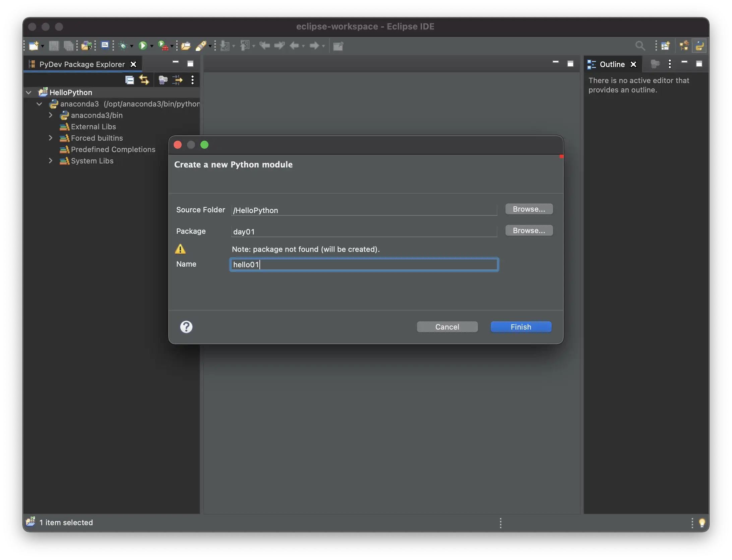Click the Run External Tools icon
Screen dimensions: 732x560
tap(163, 46)
